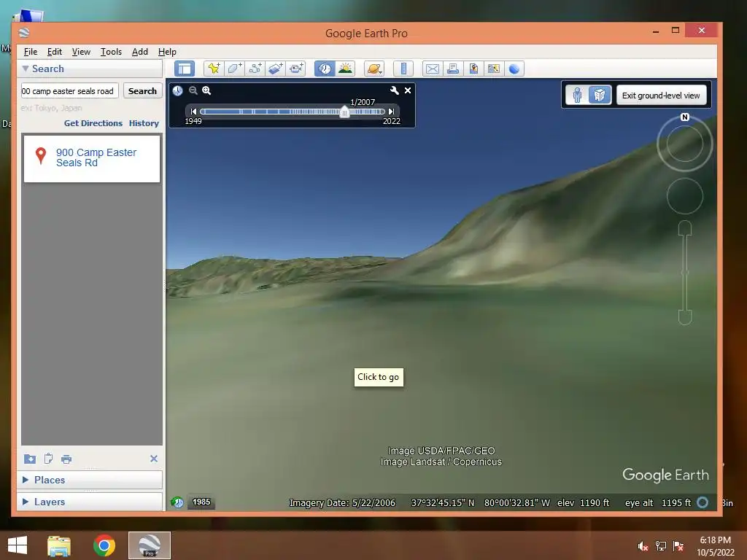Zoom in the historical time slider
This screenshot has height=560, width=747.
click(206, 90)
